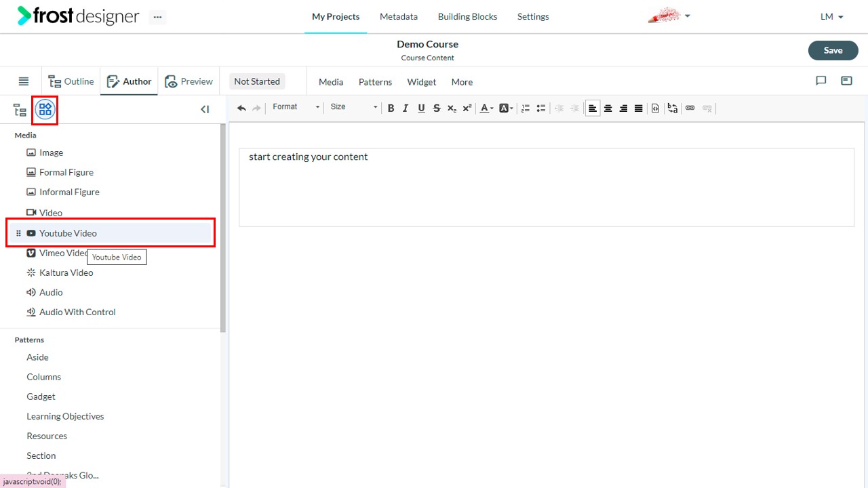The width and height of the screenshot is (868, 488).
Task: Open the font Size dropdown
Action: [x=353, y=107]
